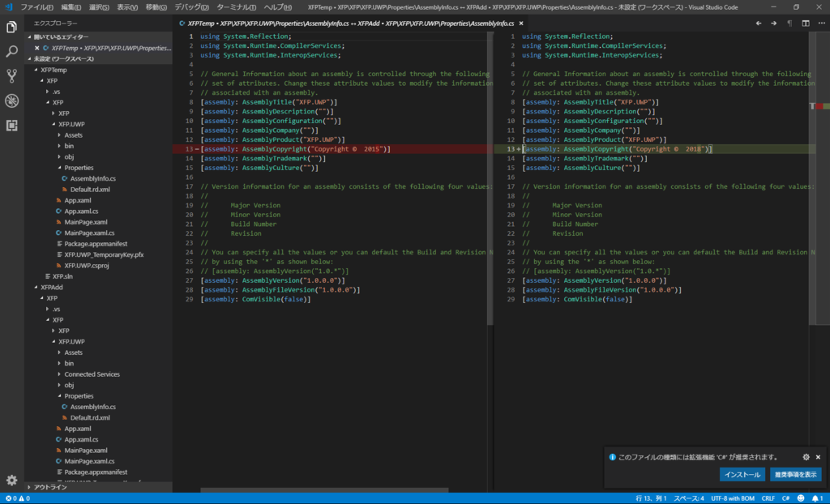Screen dimensions: 830x504
Task: Collapse the 開いているエディター section
Action: [100, 37]
